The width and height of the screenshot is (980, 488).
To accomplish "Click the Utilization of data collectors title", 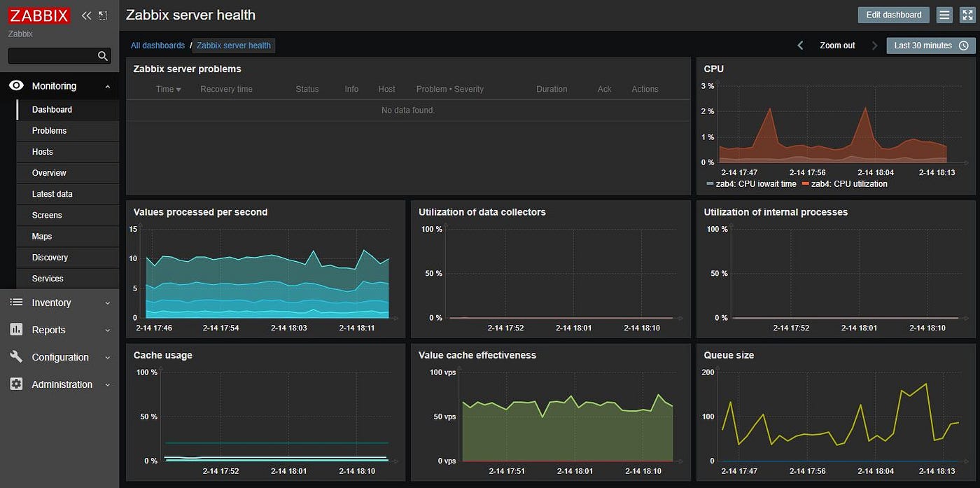I will click(x=482, y=212).
